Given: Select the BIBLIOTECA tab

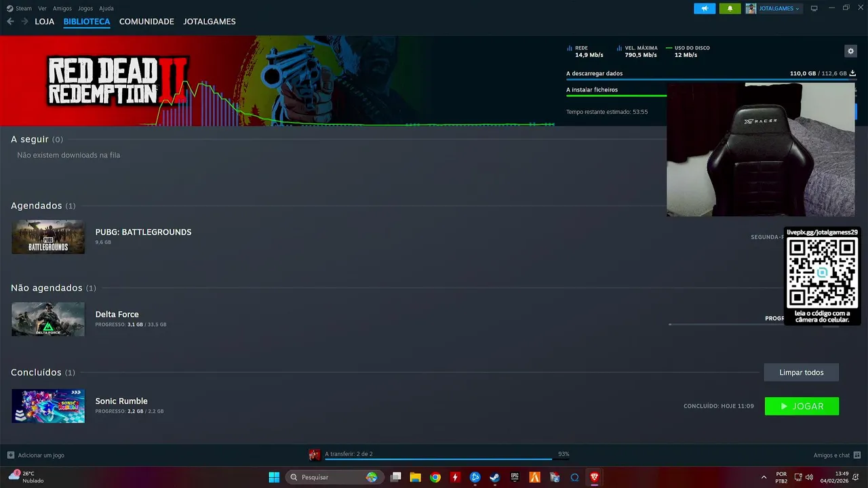Looking at the screenshot, I should point(87,22).
